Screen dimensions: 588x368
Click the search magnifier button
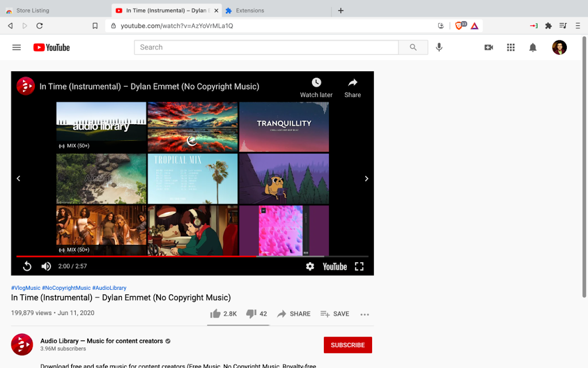tap(413, 47)
